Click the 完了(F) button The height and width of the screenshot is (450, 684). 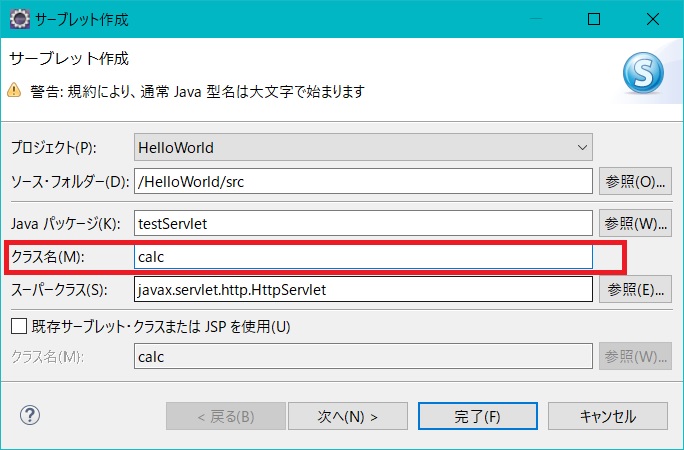point(478,416)
